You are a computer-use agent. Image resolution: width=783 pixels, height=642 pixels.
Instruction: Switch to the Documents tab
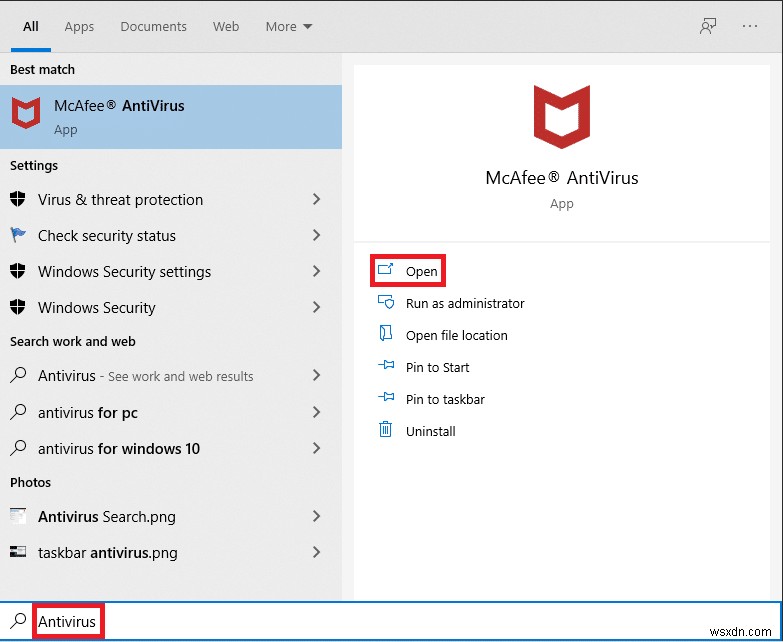(153, 26)
